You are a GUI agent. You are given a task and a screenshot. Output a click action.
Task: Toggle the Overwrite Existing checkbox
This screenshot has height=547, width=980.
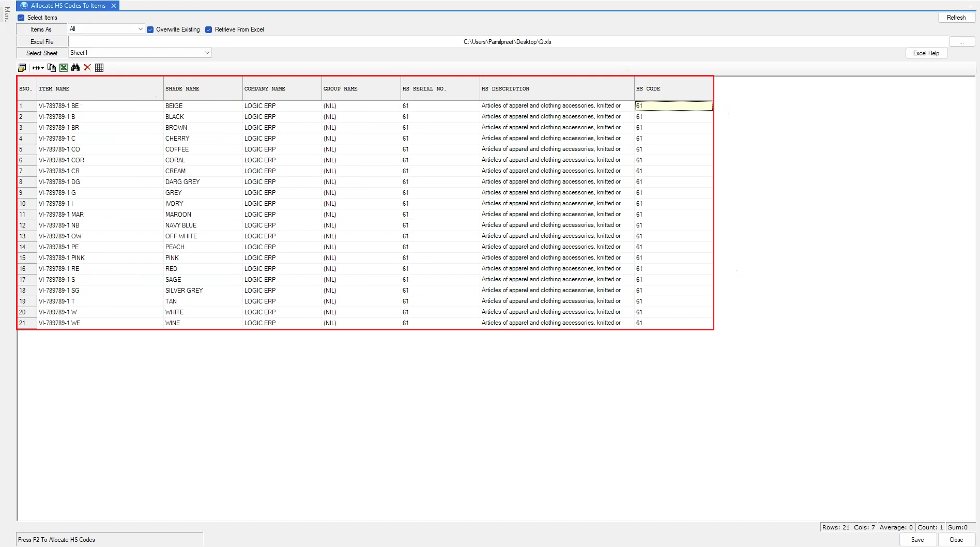(x=150, y=29)
